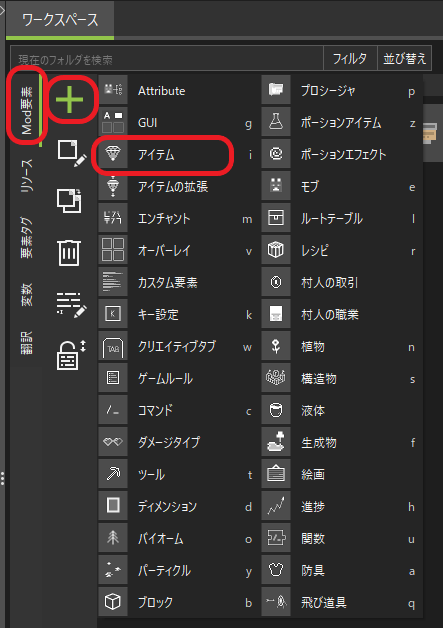This screenshot has width=443, height=628.
Task: Click the edit element pencil icon
Action: tap(72, 153)
